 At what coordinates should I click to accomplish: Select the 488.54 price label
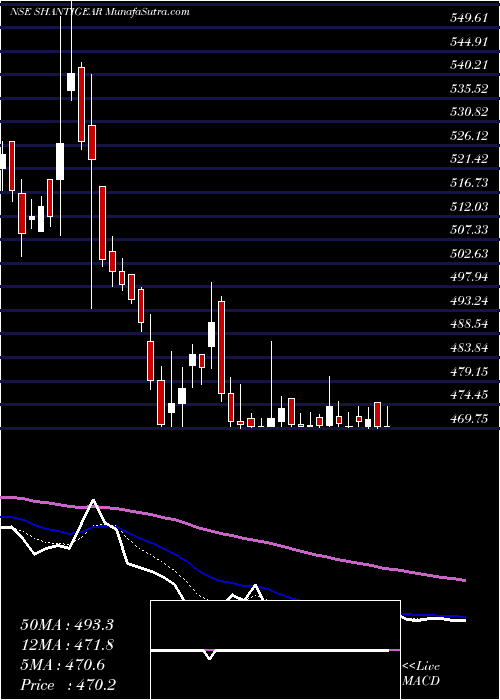coord(469,324)
